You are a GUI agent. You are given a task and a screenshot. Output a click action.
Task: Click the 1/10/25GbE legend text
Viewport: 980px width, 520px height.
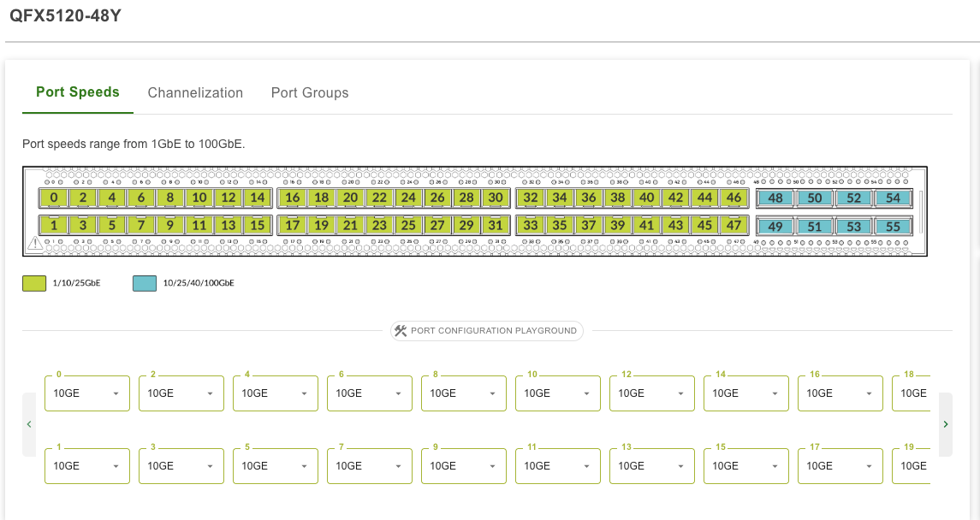(76, 283)
